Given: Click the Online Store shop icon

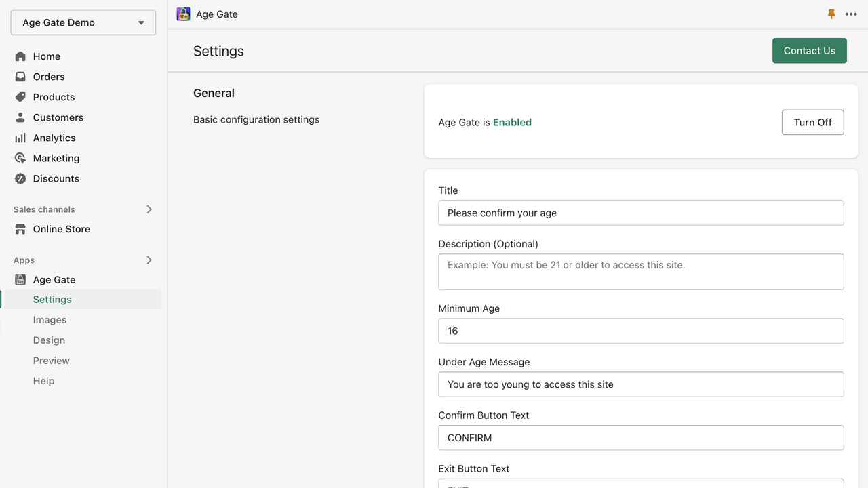Looking at the screenshot, I should (20, 229).
